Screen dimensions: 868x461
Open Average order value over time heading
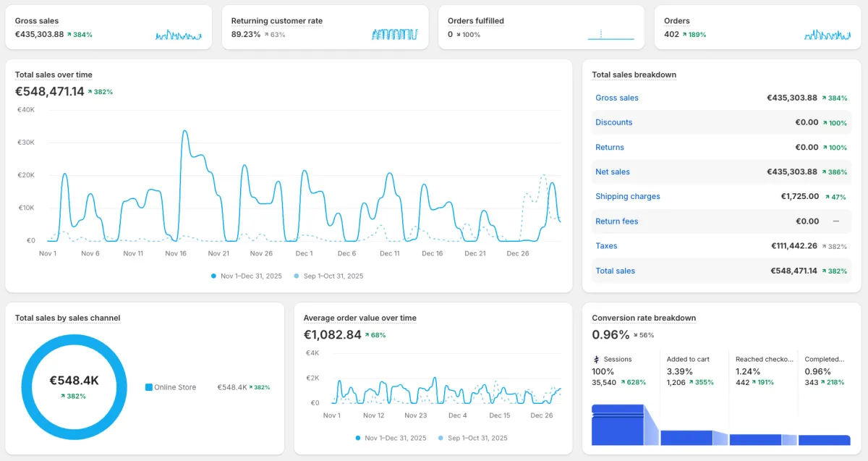point(360,318)
